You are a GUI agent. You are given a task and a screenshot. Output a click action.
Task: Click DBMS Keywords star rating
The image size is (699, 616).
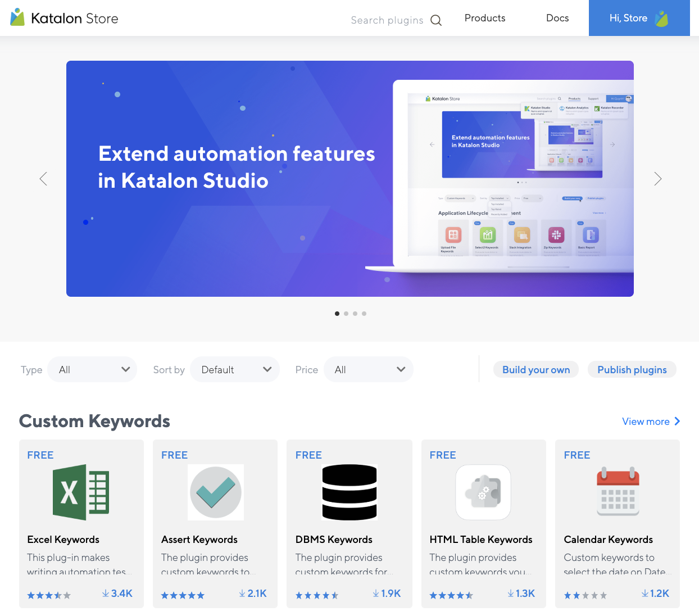click(317, 595)
